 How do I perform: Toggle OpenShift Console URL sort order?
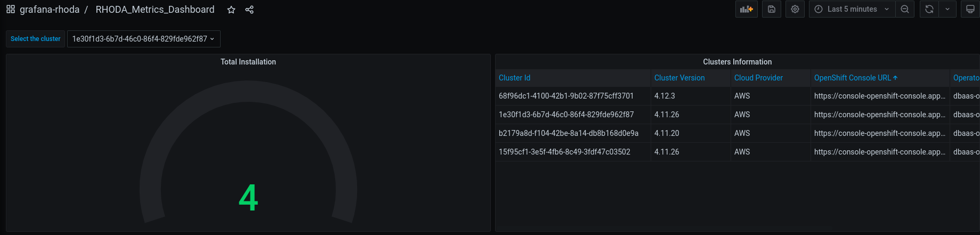(x=853, y=78)
